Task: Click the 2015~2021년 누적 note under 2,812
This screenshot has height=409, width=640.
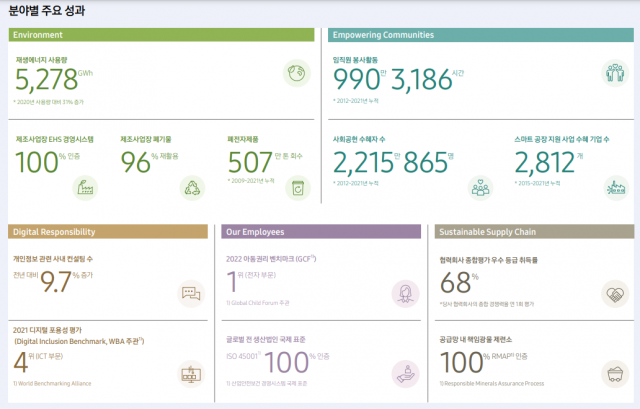Action: [x=537, y=183]
